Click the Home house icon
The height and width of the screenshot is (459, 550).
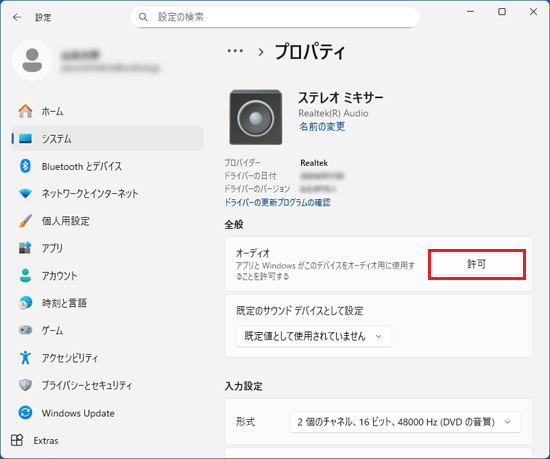[x=25, y=111]
